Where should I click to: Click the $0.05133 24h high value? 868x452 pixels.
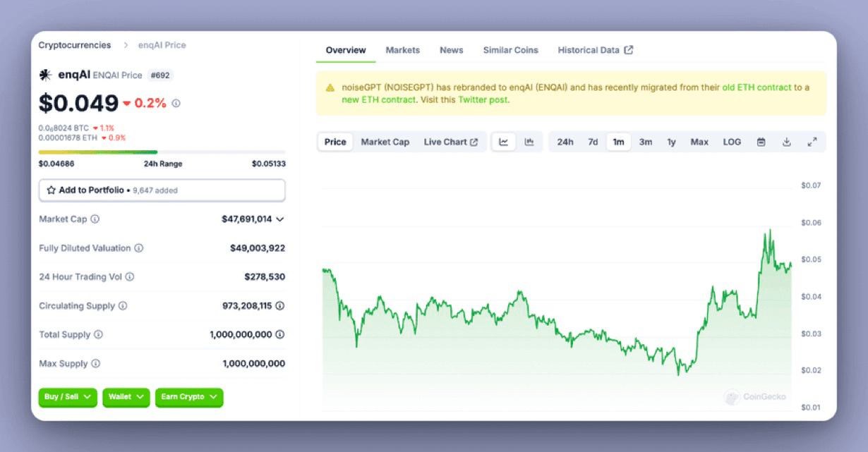point(268,164)
